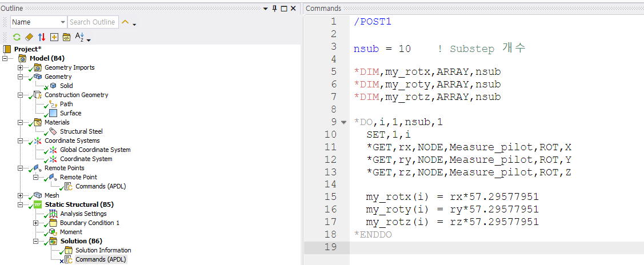Click the Coordinate Systems triad icon
Screen dimensions: 644x265
point(38,140)
